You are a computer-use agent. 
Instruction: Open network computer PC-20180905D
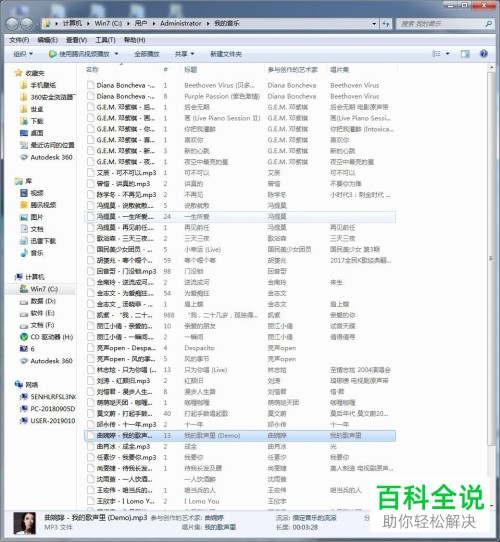[48, 409]
